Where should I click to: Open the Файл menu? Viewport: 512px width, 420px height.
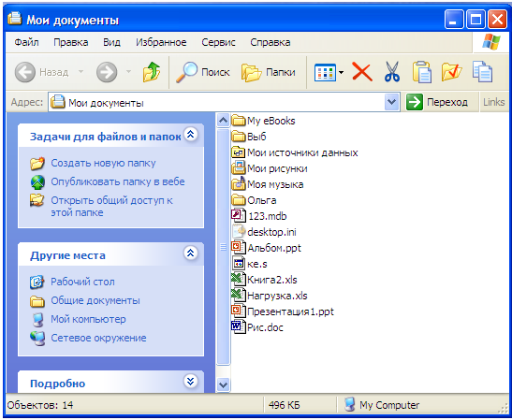tap(27, 42)
